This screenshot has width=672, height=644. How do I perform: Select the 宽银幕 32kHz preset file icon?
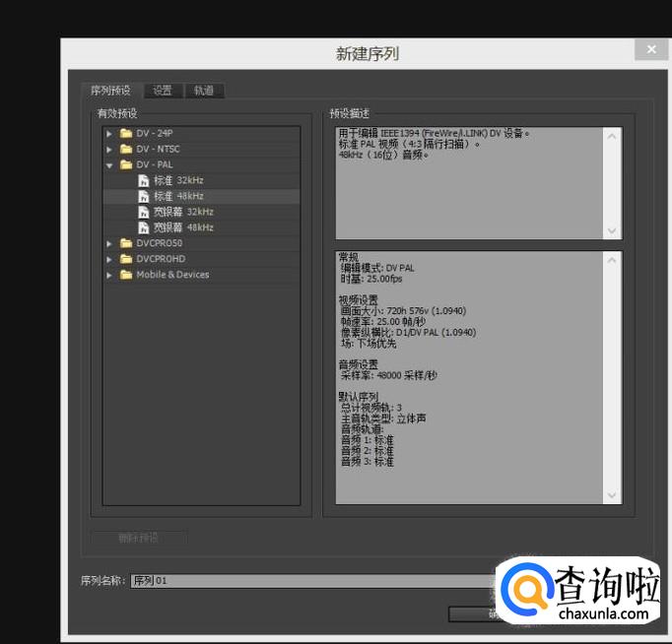pos(144,212)
